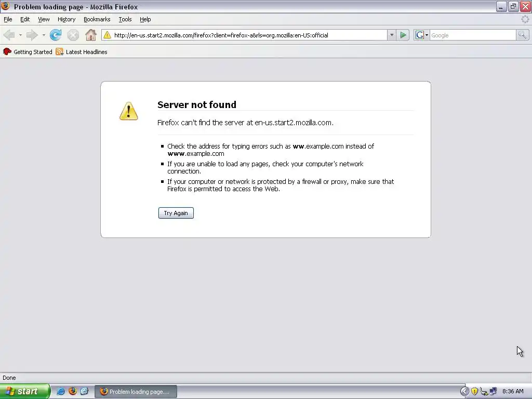Screen dimensions: 532x399
Task: Open the File menu
Action: (8, 19)
